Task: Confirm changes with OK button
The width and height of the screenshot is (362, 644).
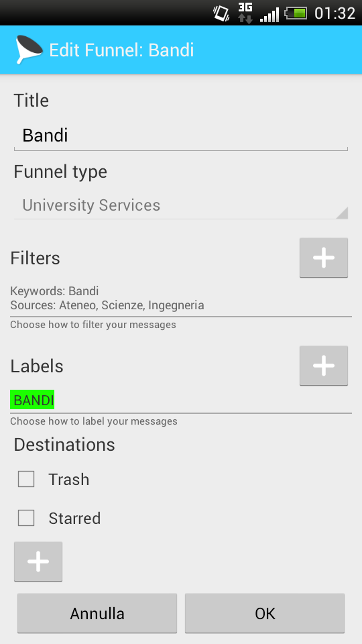Action: (x=265, y=613)
